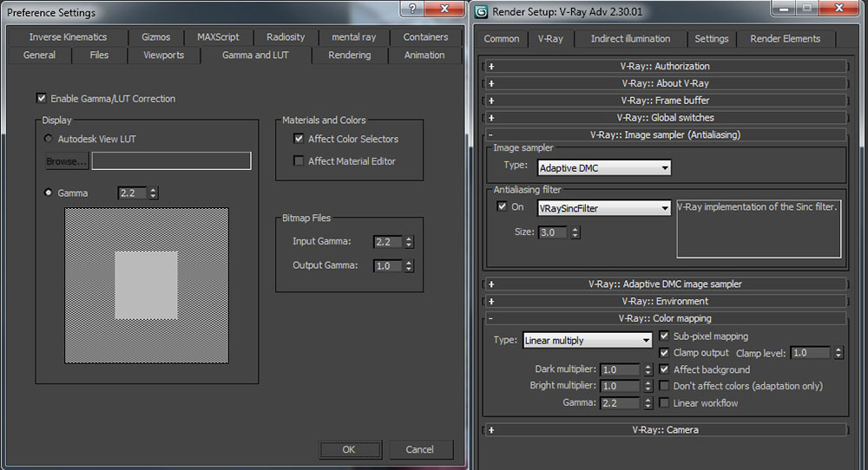Expand the V-Ray Environment rollout
Screen dimensions: 868x470
665,301
